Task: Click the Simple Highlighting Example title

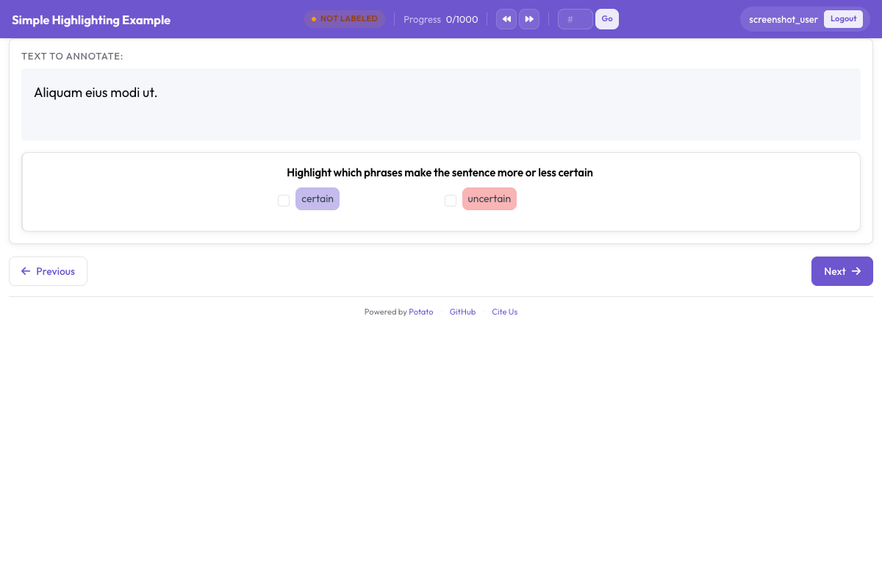Action: (91, 20)
